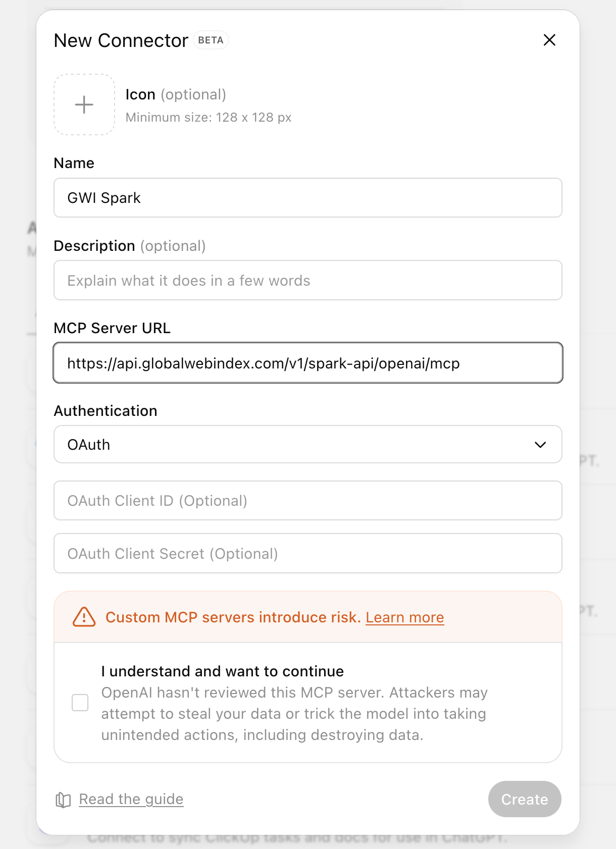Click the 'Custom MCP servers introduce risk.' warning text
This screenshot has width=616, height=849.
coord(233,617)
